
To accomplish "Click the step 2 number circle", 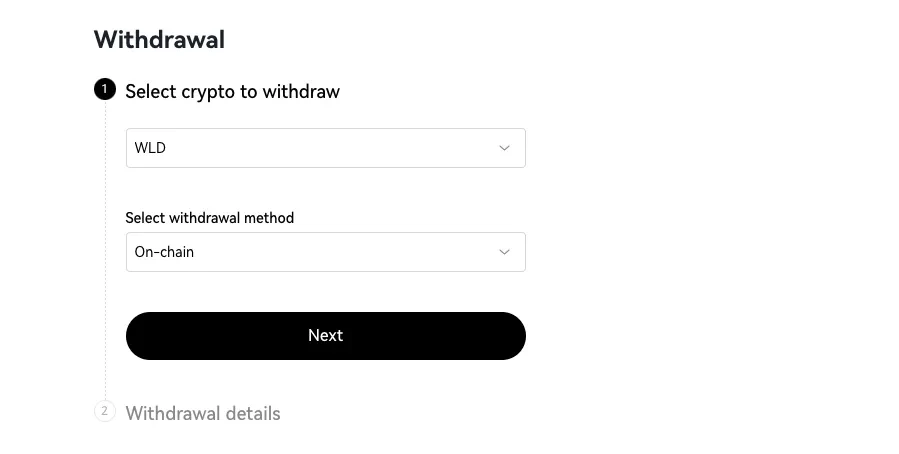I will pyautogui.click(x=105, y=412).
